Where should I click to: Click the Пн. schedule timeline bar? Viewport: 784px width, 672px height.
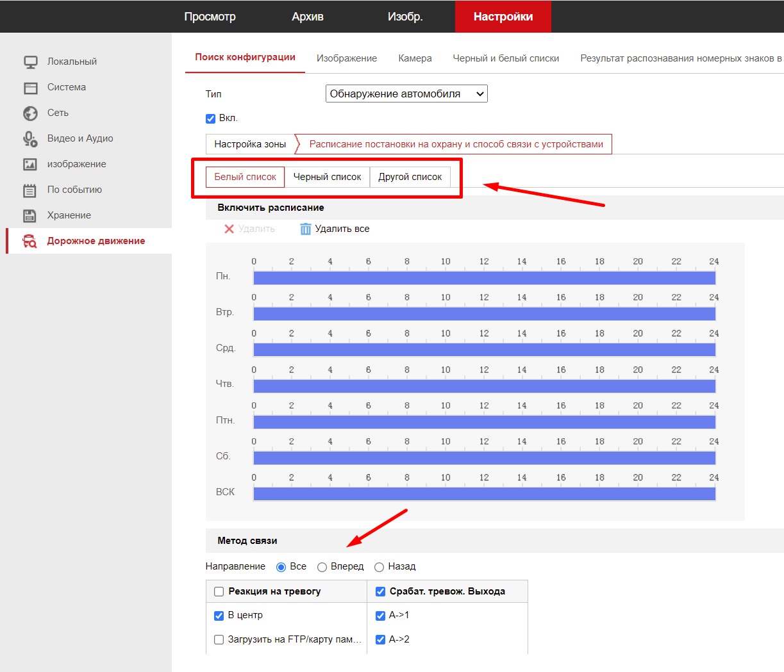tap(484, 277)
